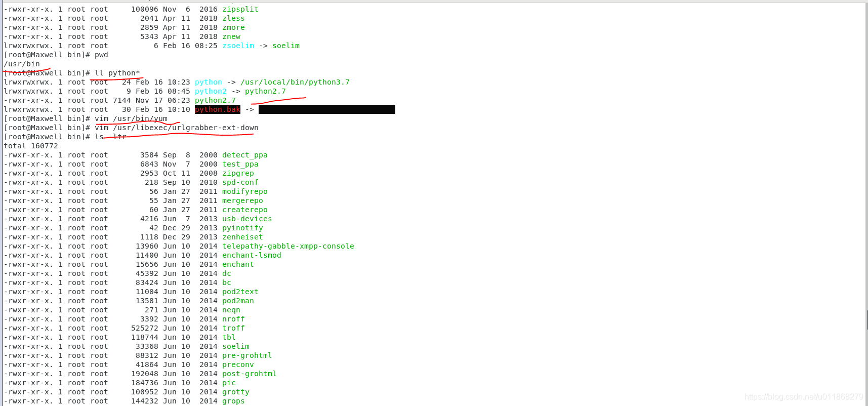Select the znew file name

[231, 36]
